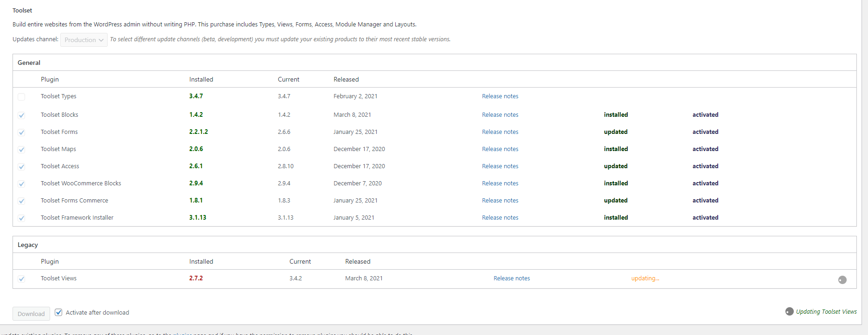Screen dimensions: 868x335
Task: Open Release notes for Toolset Access
Action: (x=500, y=166)
